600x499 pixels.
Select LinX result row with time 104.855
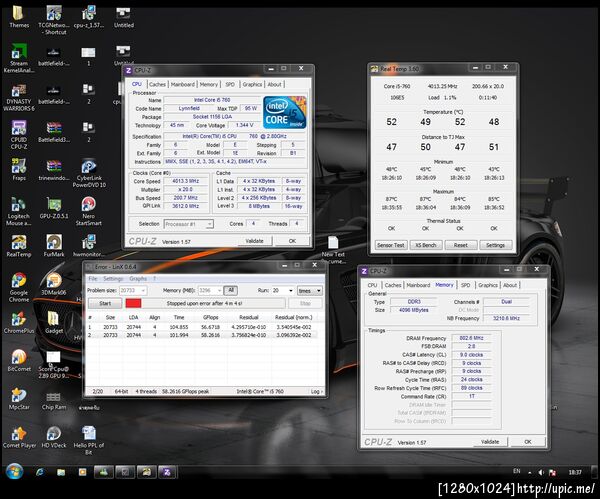tap(204, 327)
